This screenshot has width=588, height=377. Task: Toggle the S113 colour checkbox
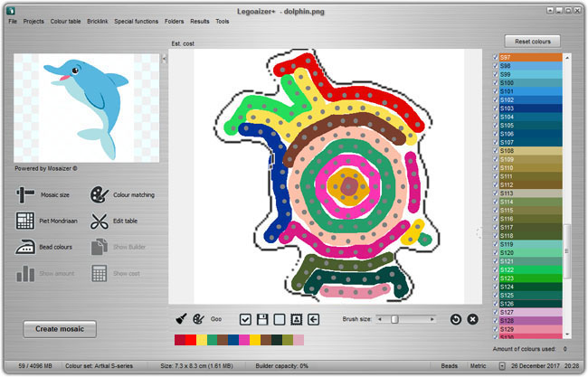coord(495,193)
